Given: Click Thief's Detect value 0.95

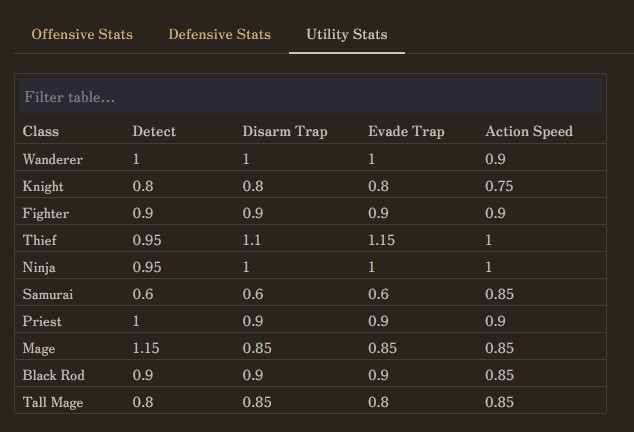Looking at the screenshot, I should (147, 240).
